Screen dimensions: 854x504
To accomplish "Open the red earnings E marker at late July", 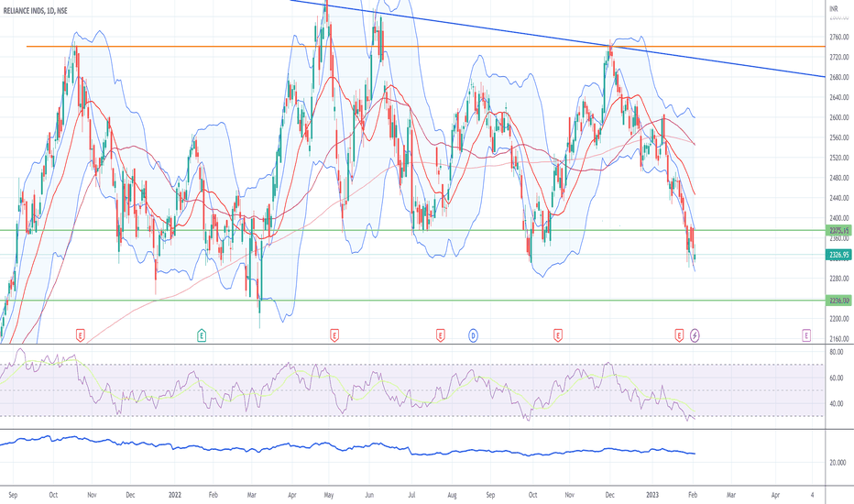I will [440, 335].
